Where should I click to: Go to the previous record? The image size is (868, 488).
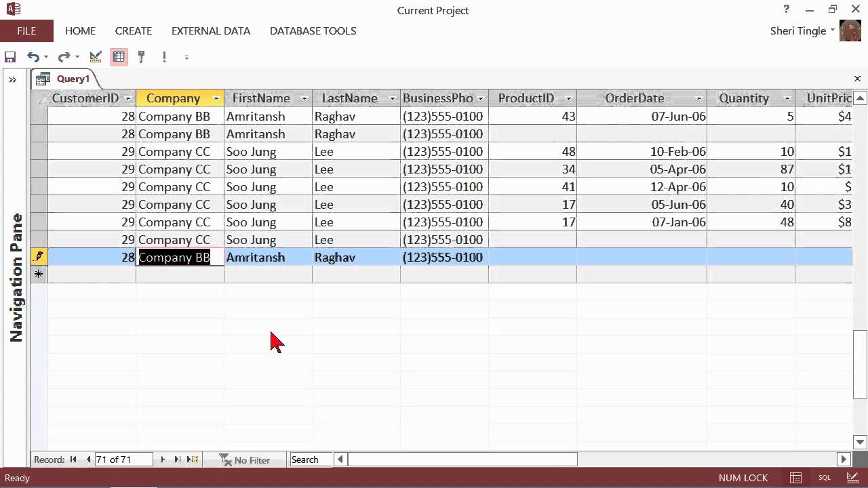(x=88, y=460)
